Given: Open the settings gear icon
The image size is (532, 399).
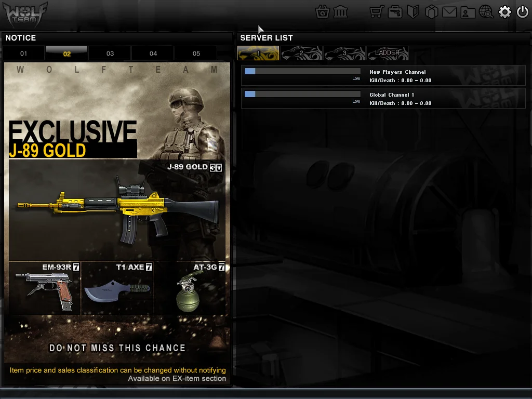Looking at the screenshot, I should tap(504, 12).
